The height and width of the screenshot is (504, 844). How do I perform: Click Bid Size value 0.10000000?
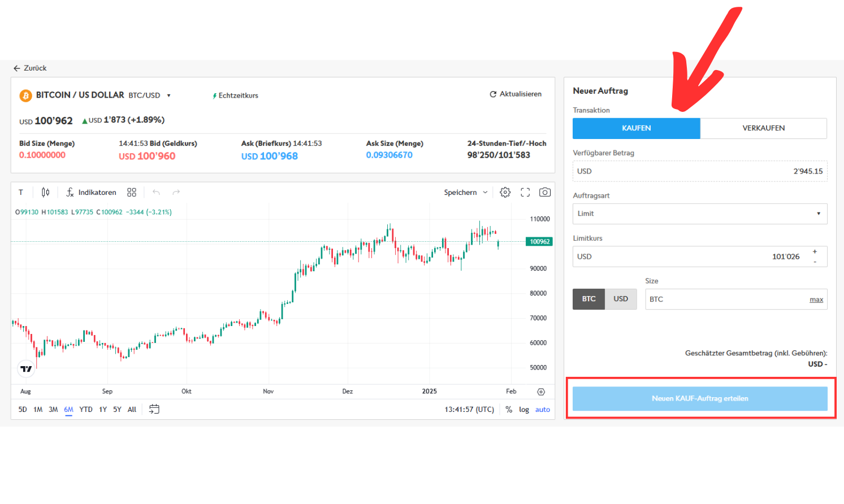click(42, 155)
